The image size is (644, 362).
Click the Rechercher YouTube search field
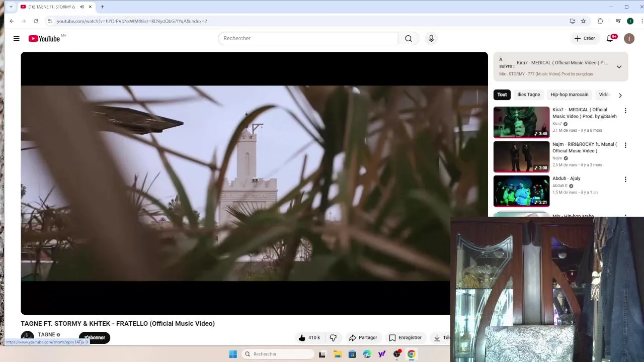pos(308,38)
